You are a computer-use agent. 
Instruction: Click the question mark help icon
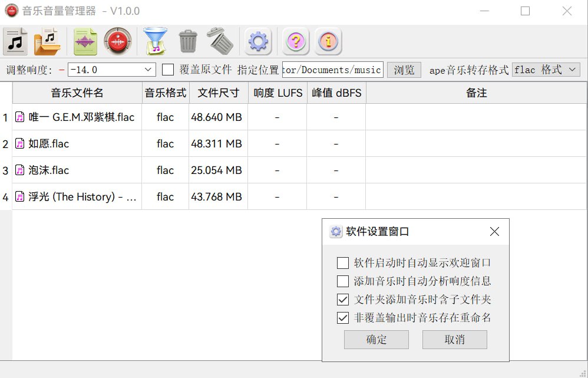(x=296, y=41)
